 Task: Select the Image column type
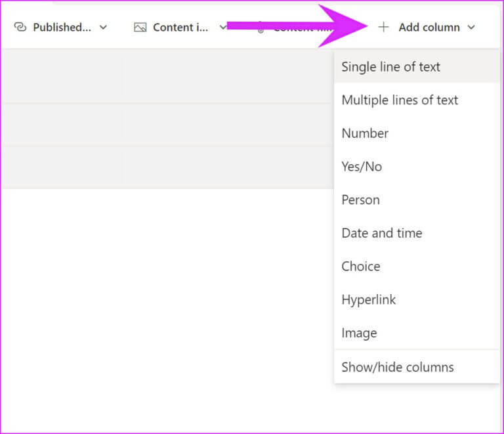coord(417,333)
